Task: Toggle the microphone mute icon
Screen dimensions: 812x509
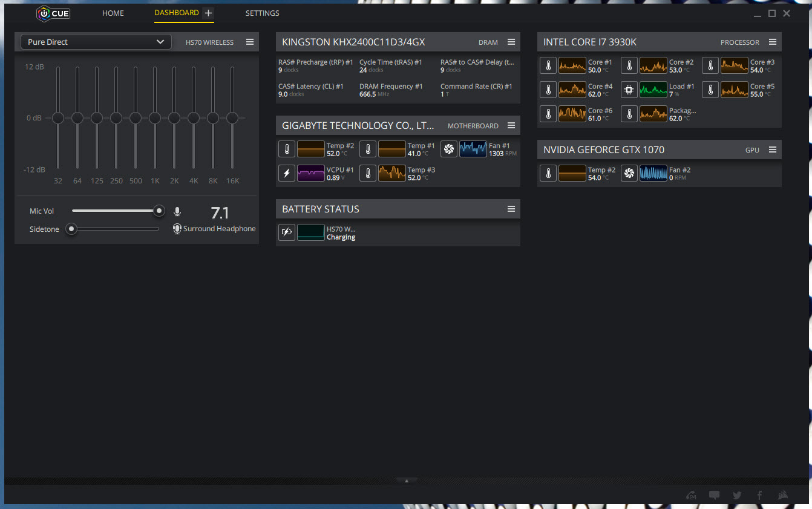Action: tap(177, 211)
